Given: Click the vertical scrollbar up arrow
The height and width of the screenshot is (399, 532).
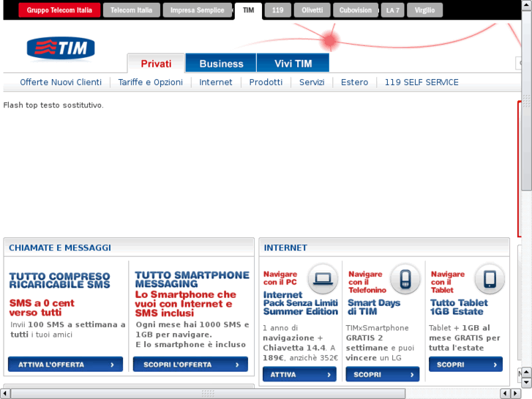Looking at the screenshot, I should tap(527, 4).
